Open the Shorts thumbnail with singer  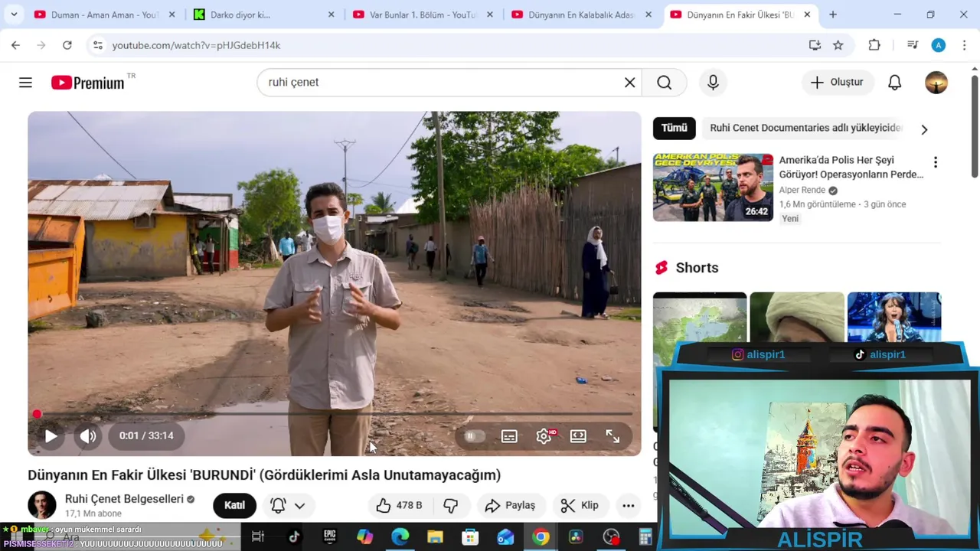pos(894,317)
